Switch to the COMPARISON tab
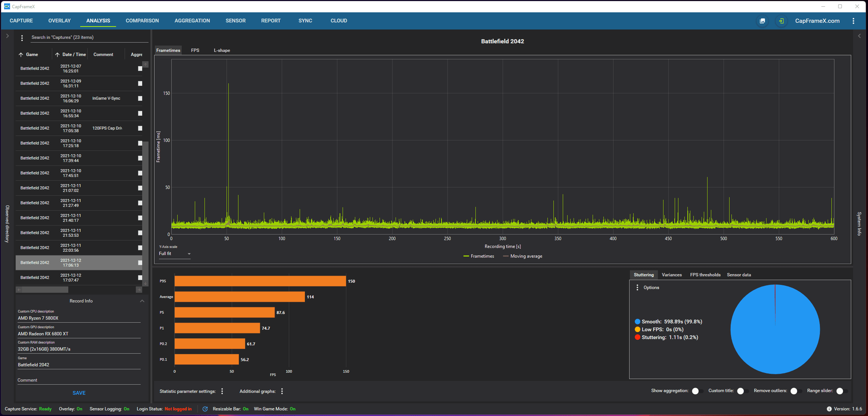 (x=142, y=21)
